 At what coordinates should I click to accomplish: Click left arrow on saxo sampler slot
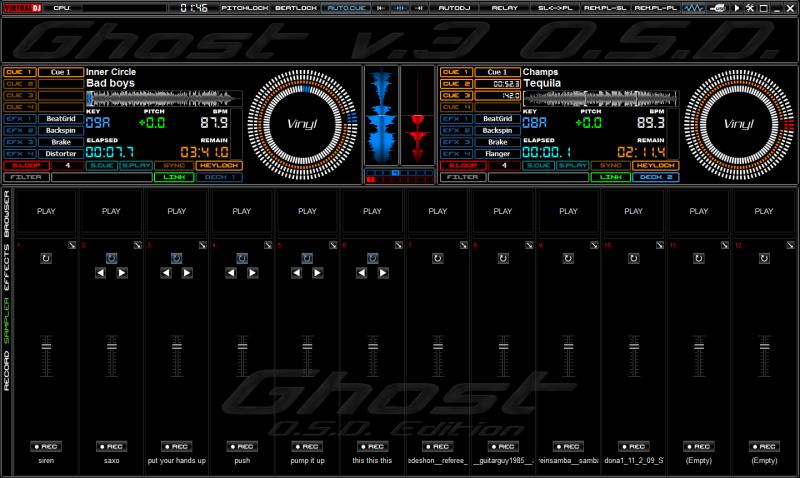click(x=101, y=273)
